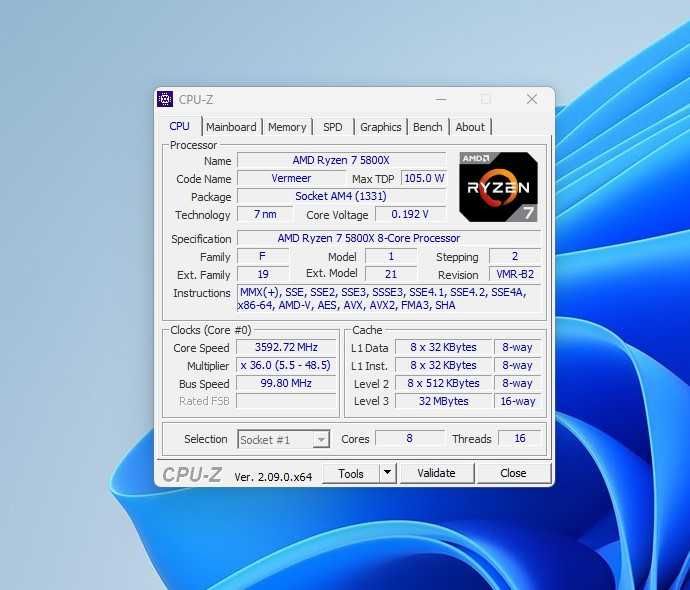Image resolution: width=690 pixels, height=590 pixels.
Task: Click the Revision value VMR-B2
Action: click(515, 274)
